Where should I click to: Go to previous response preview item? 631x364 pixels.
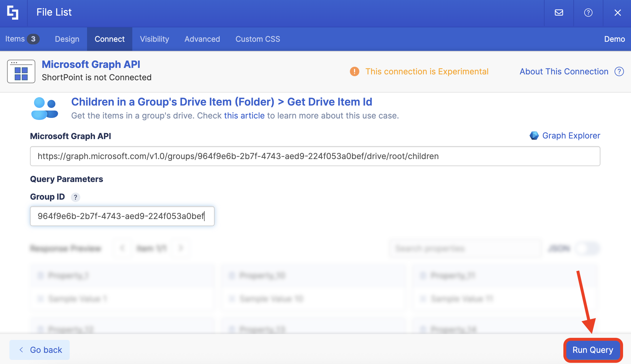122,248
